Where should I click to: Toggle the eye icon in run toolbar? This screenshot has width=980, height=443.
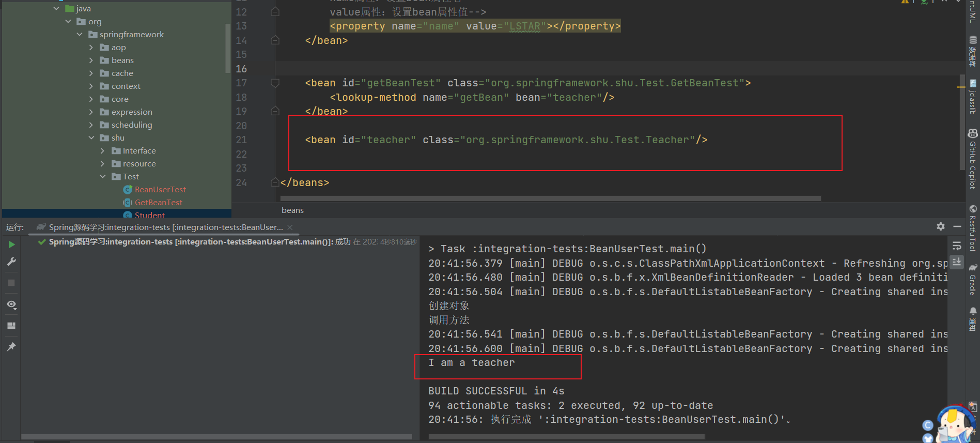(x=11, y=304)
